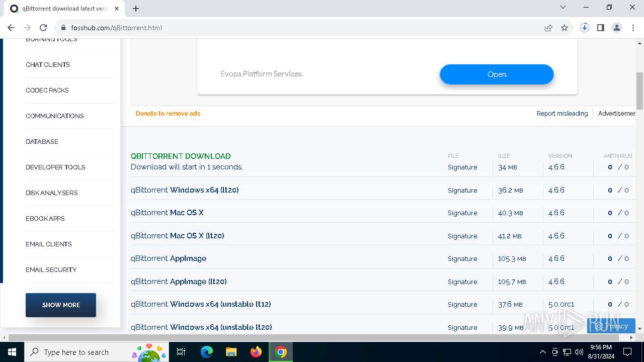Click the scroll down arrow of page
644x362 pixels.
[640, 329]
